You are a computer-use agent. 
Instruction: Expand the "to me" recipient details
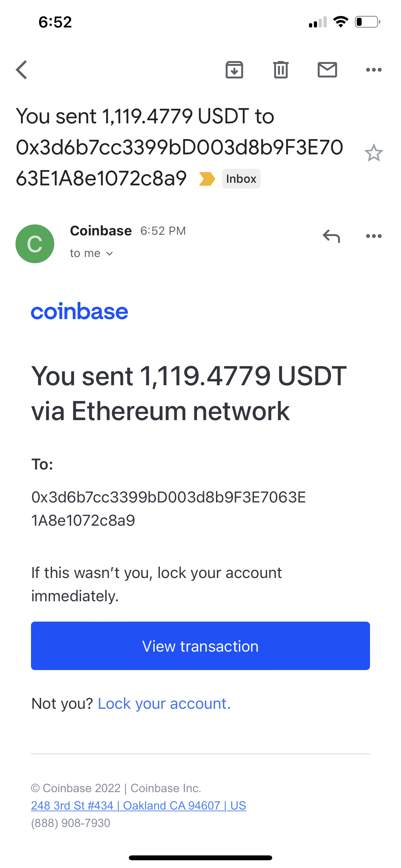pyautogui.click(x=91, y=253)
